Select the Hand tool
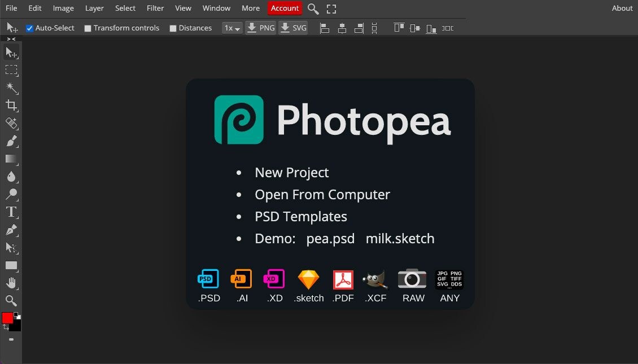The image size is (638, 364). coord(11,283)
